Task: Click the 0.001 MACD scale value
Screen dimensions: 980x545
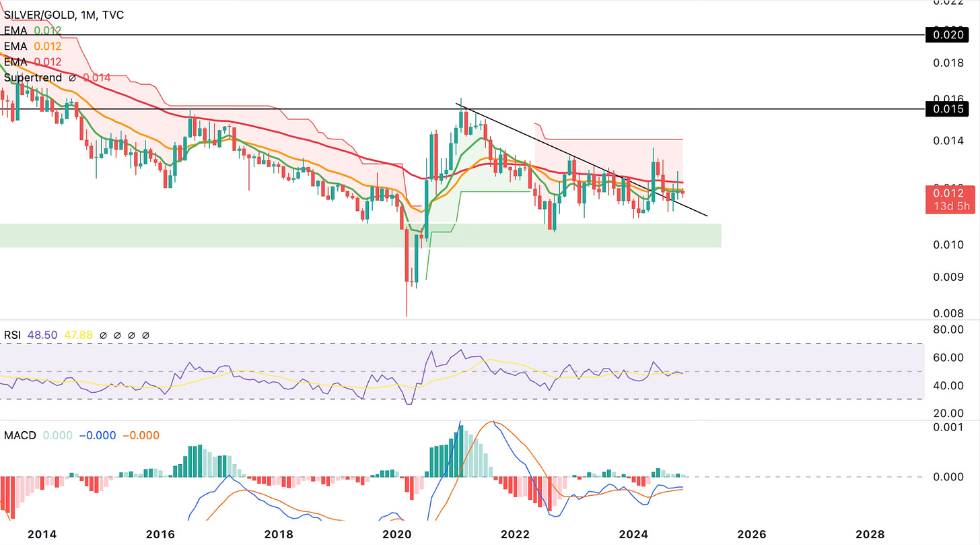Action: tap(950, 427)
